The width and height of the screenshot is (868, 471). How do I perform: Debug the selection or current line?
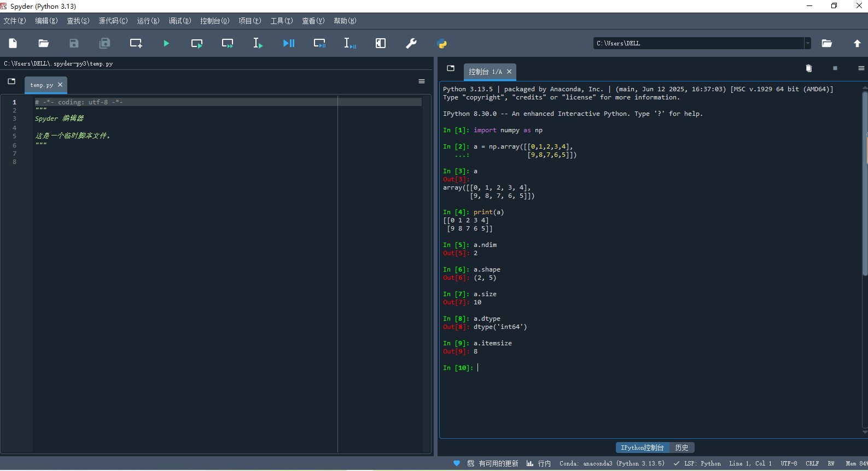click(350, 43)
